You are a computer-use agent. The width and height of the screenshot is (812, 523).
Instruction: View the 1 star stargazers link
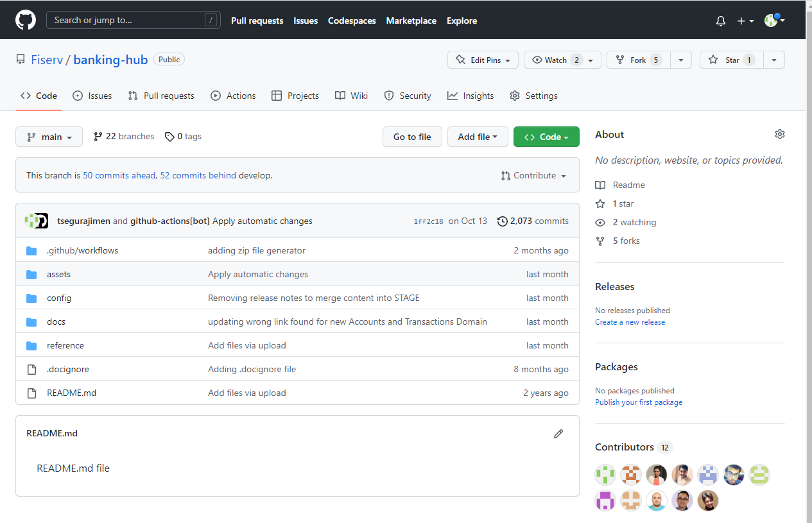coord(614,203)
